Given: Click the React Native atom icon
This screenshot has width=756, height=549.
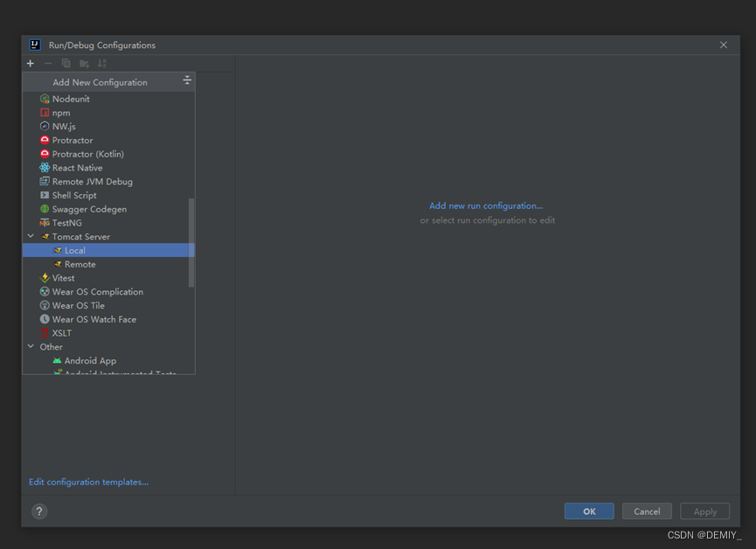Looking at the screenshot, I should (45, 168).
